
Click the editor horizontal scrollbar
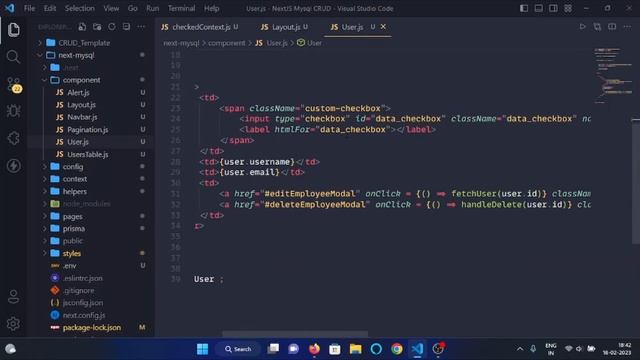(x=295, y=333)
